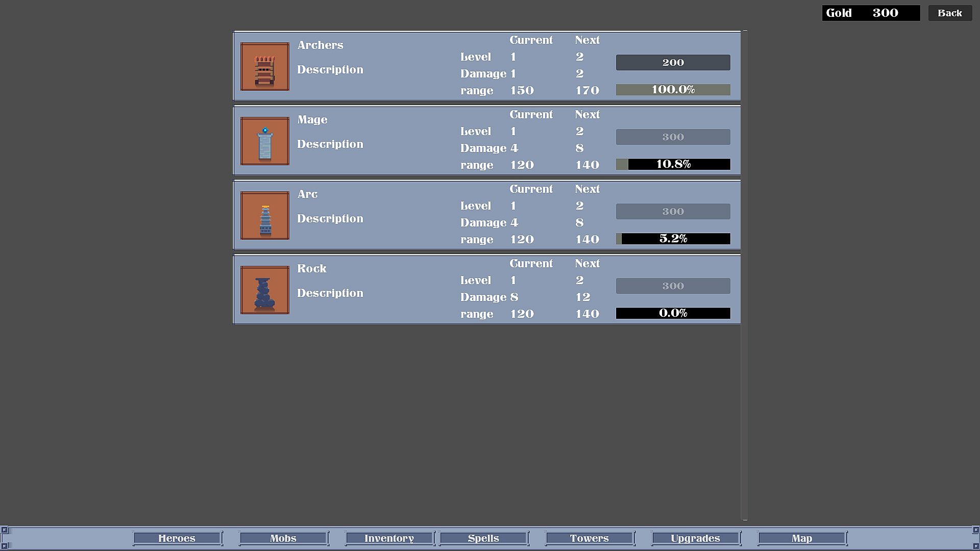Screen dimensions: 980x551
Task: Switch to the Map tab
Action: 801,538
